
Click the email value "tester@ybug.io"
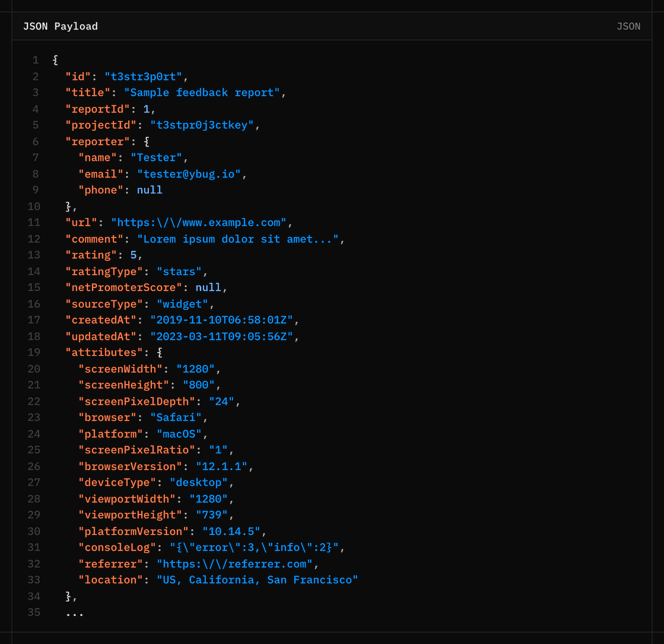coord(189,174)
